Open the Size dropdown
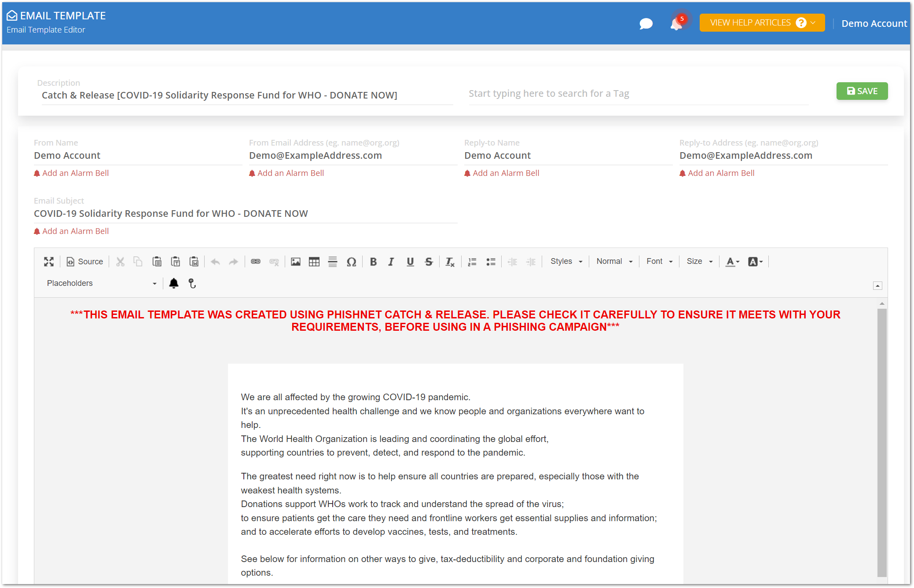 click(699, 261)
